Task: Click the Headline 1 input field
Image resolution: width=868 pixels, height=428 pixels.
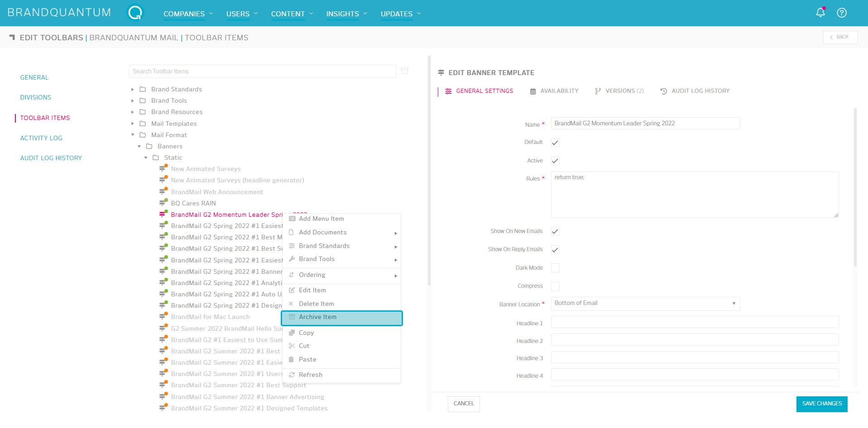Action: click(695, 322)
